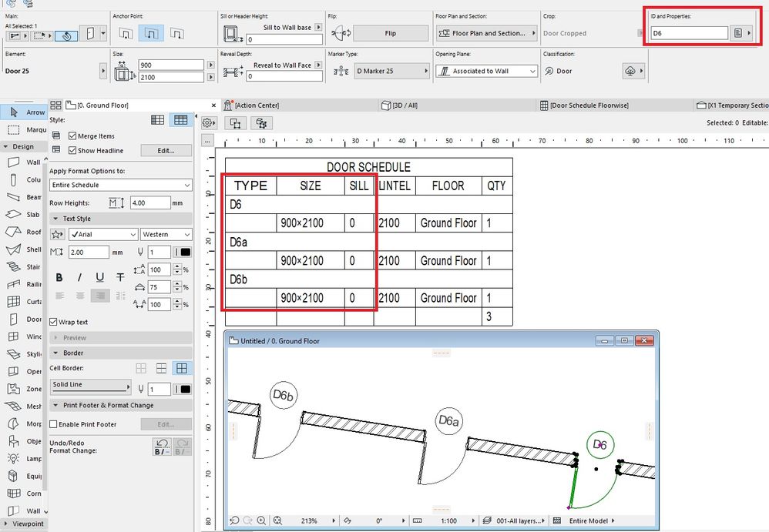Switch to Door Schedule Floorwise tab
Screen dimensions: 769x532
[x=589, y=105]
